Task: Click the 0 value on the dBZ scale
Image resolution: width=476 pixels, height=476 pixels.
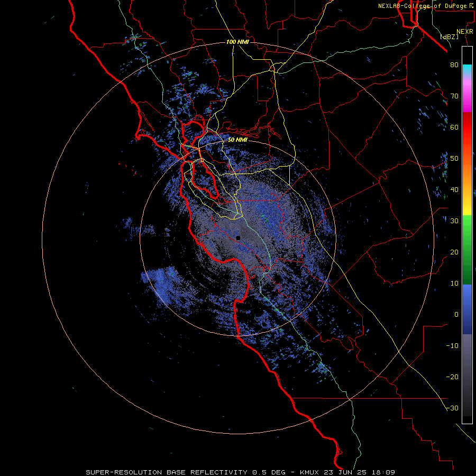Action: 456,315
